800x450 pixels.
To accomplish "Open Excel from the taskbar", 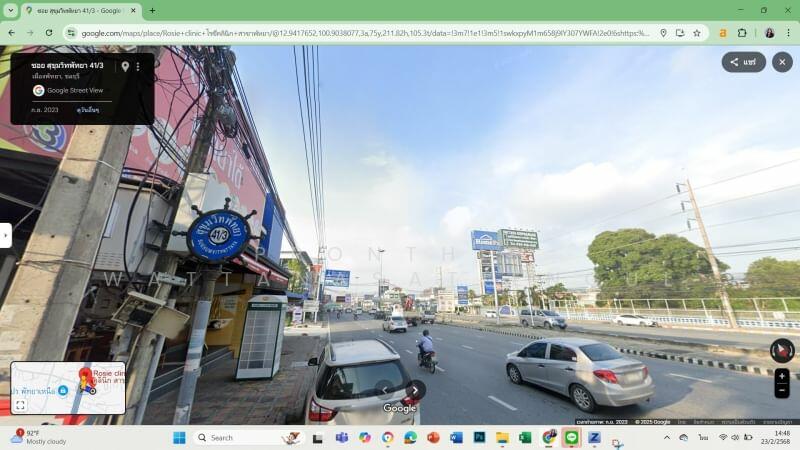I will tap(525, 438).
